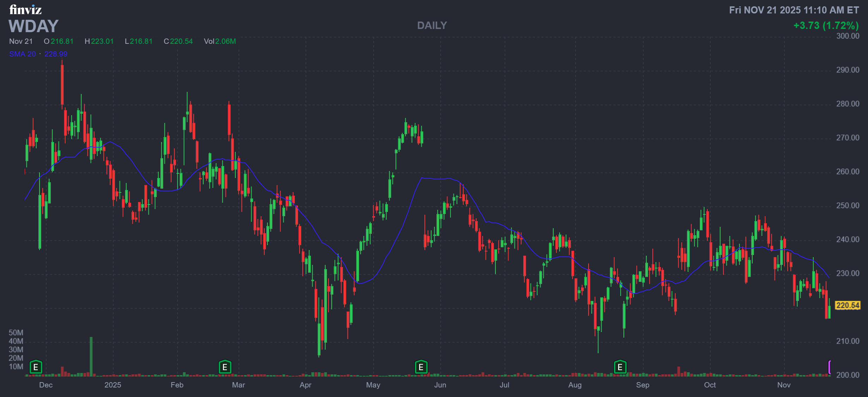Viewport: 868px width, 397px height.
Task: Click the earnings E marker before September
Action: 620,367
